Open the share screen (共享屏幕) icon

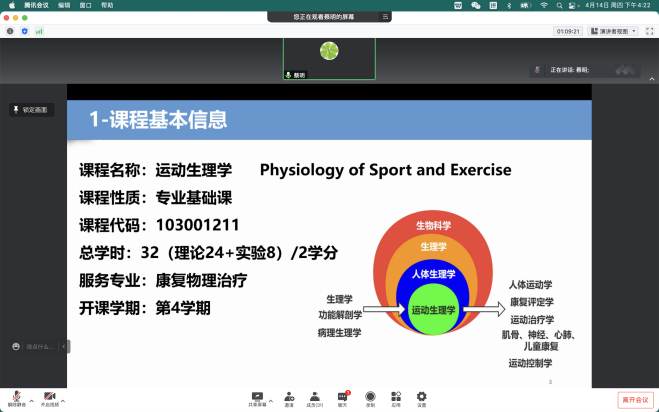pos(258,397)
